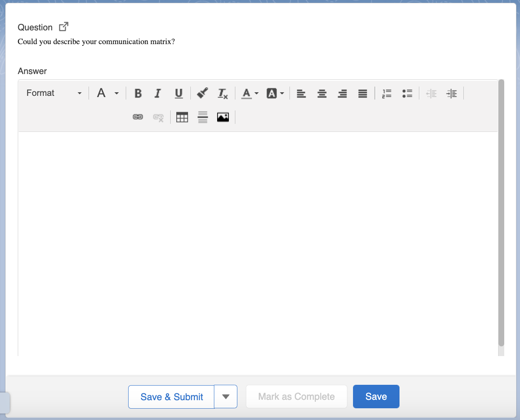The image size is (520, 420).
Task: Open the Format dropdown
Action: pyautogui.click(x=54, y=93)
